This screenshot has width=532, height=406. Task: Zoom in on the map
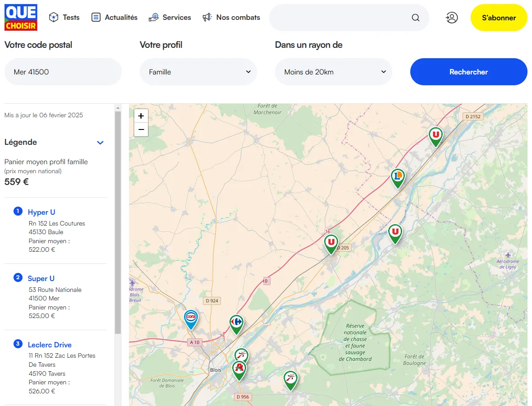pos(141,116)
